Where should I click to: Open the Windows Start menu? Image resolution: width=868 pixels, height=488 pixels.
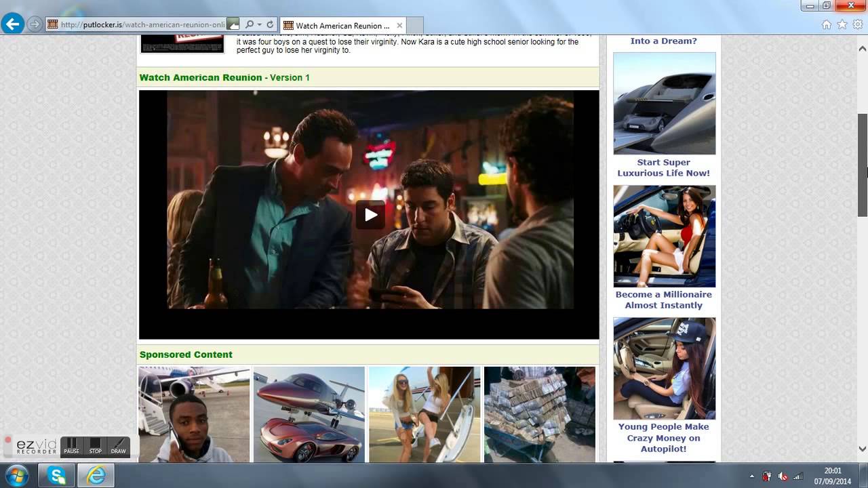pyautogui.click(x=16, y=475)
